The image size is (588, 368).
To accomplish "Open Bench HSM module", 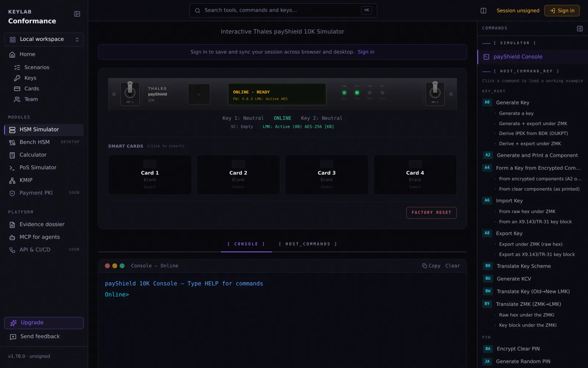I will coord(44,142).
